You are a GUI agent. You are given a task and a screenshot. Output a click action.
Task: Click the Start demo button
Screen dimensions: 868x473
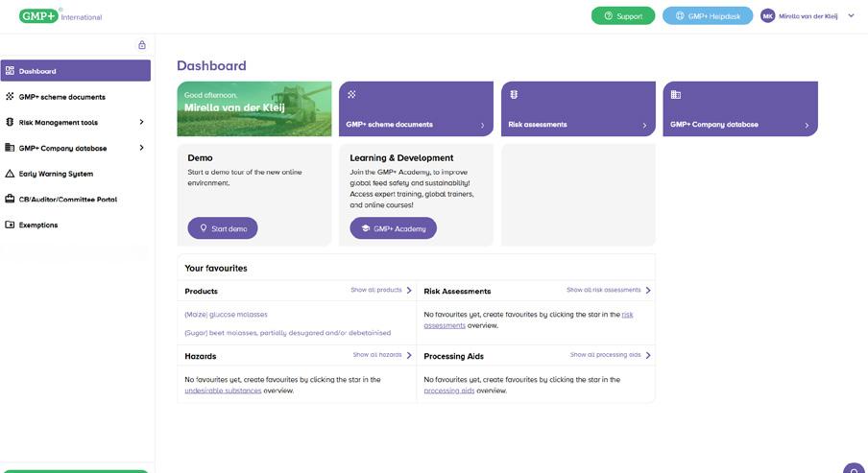(x=223, y=228)
